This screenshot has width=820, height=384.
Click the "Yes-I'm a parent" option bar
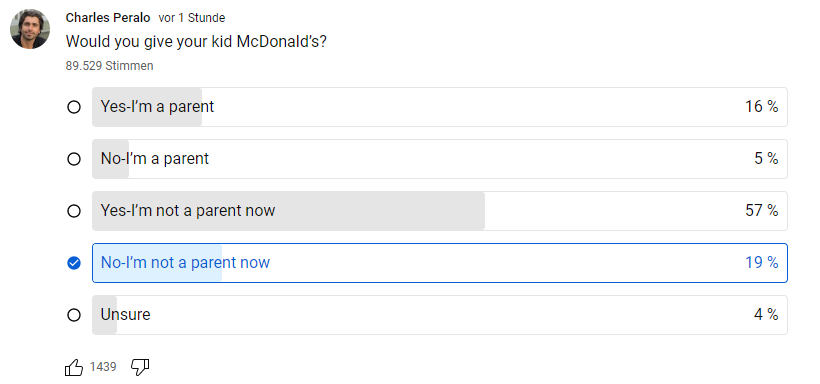tap(440, 107)
